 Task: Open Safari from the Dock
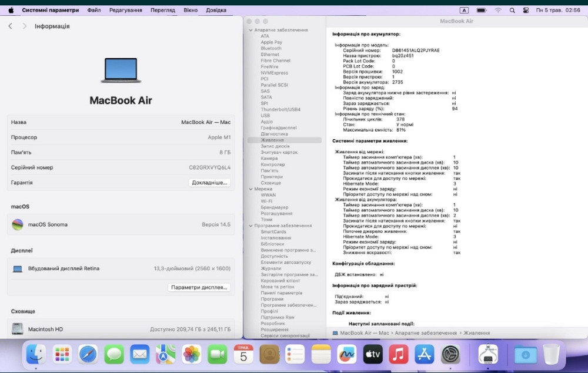tap(88, 355)
